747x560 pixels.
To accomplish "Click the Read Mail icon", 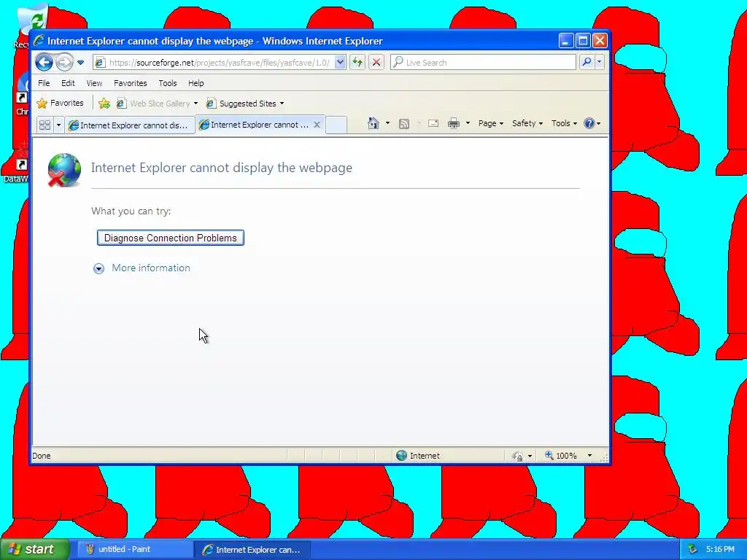I will 433,123.
